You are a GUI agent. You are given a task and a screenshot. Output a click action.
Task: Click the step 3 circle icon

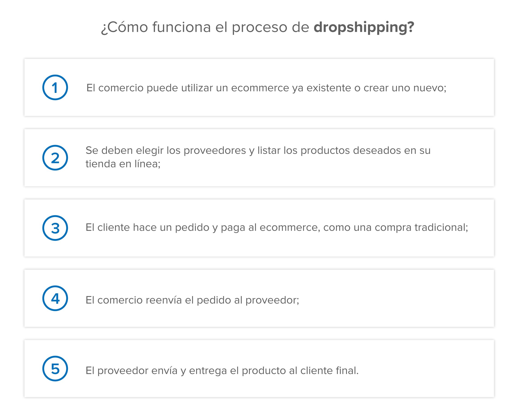[56, 228]
